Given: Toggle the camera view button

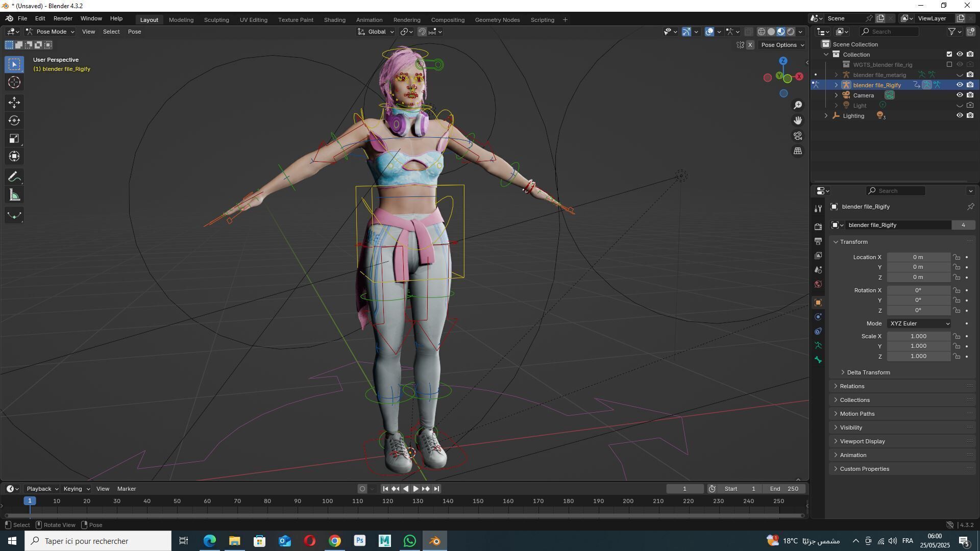Looking at the screenshot, I should click(x=798, y=136).
